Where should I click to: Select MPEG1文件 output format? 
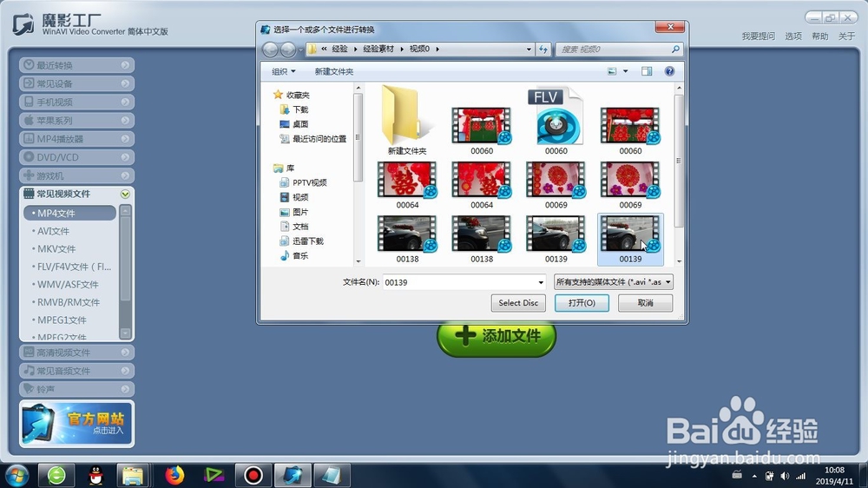coord(62,320)
